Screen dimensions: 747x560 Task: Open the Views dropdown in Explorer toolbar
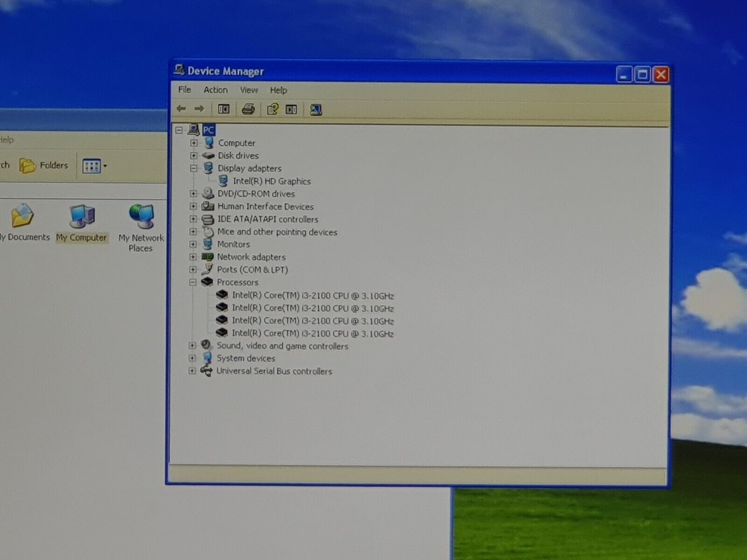tap(94, 166)
